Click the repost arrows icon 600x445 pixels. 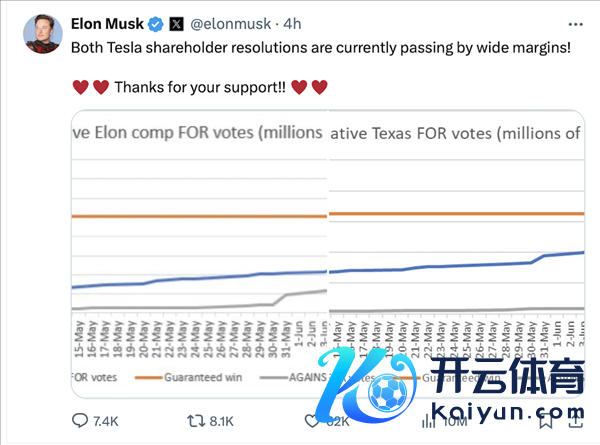pos(196,422)
